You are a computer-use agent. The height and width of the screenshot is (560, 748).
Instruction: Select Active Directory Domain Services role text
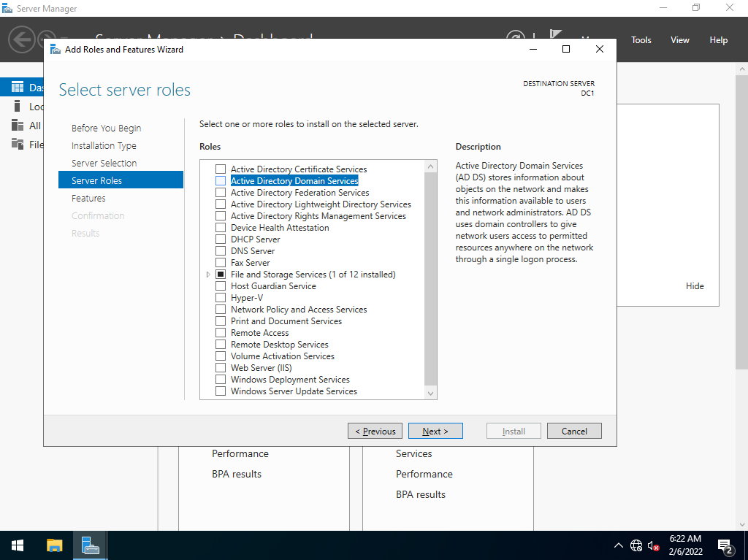[x=294, y=181]
